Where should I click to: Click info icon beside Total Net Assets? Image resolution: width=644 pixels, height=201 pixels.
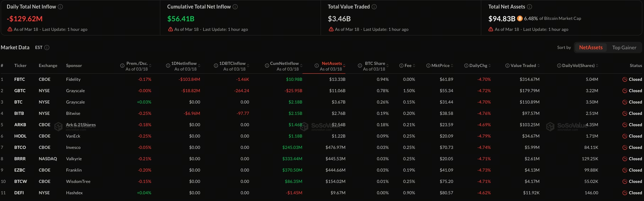point(529,7)
